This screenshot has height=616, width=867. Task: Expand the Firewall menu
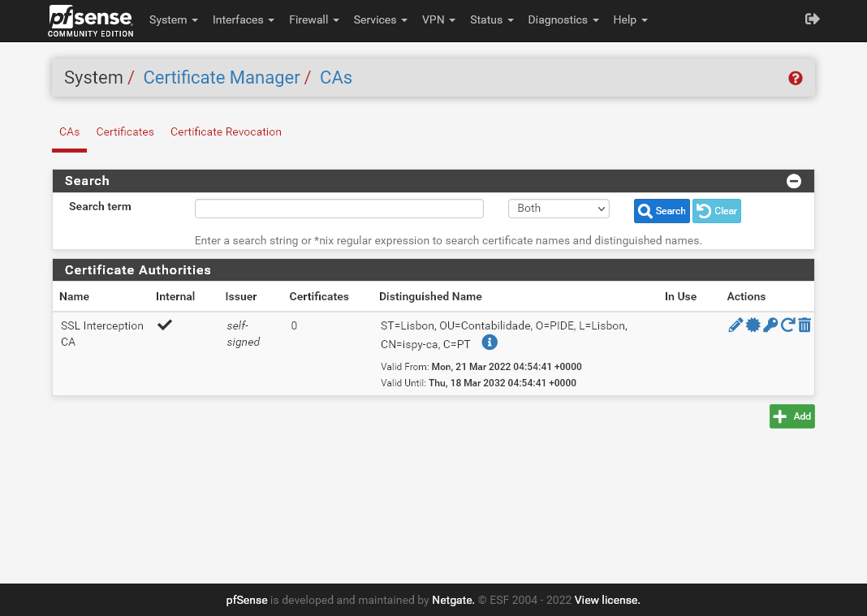click(x=313, y=19)
